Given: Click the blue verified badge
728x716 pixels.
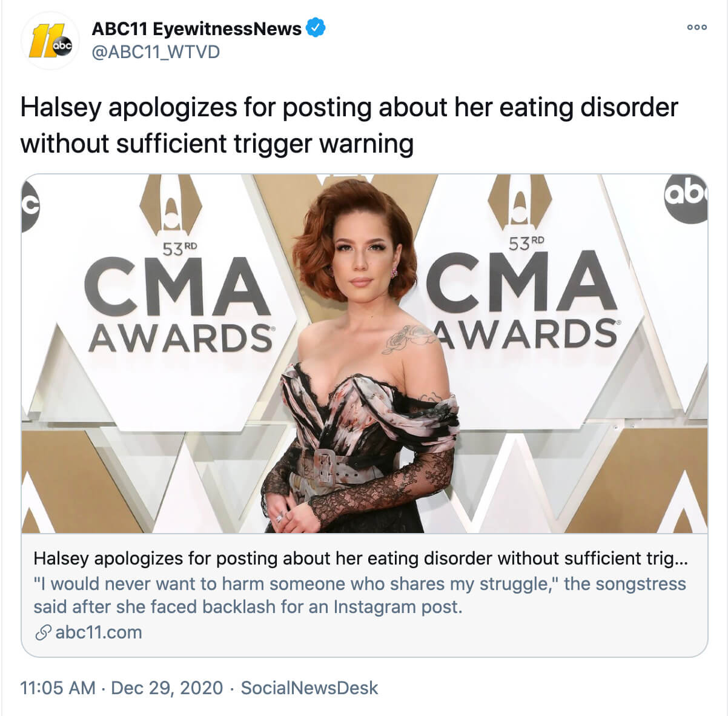Looking at the screenshot, I should pyautogui.click(x=317, y=28).
